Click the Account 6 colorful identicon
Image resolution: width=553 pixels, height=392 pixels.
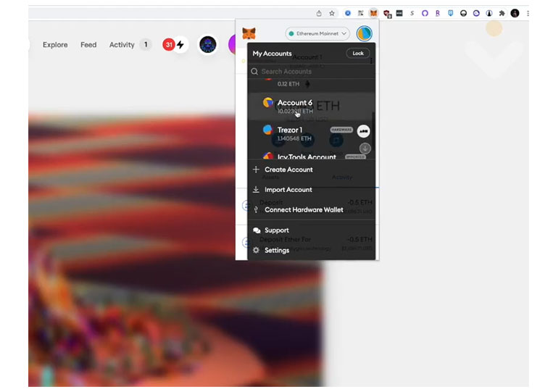coord(268,102)
